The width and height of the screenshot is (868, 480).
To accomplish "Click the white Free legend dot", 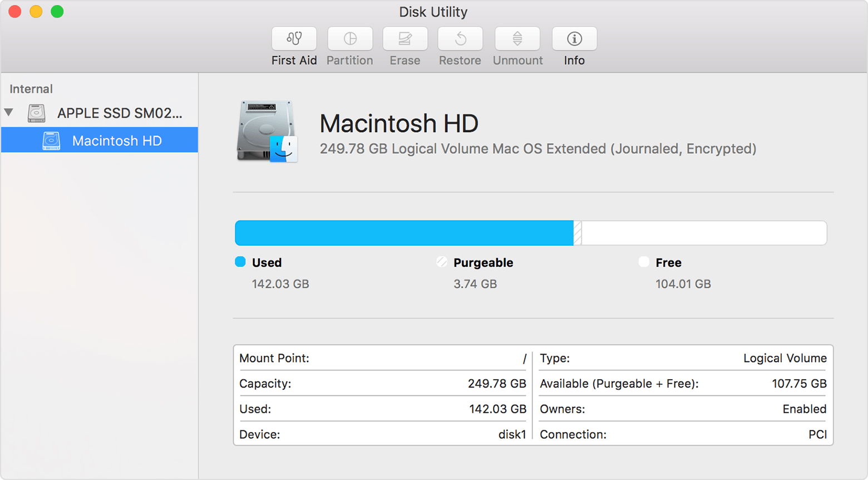I will click(x=644, y=262).
